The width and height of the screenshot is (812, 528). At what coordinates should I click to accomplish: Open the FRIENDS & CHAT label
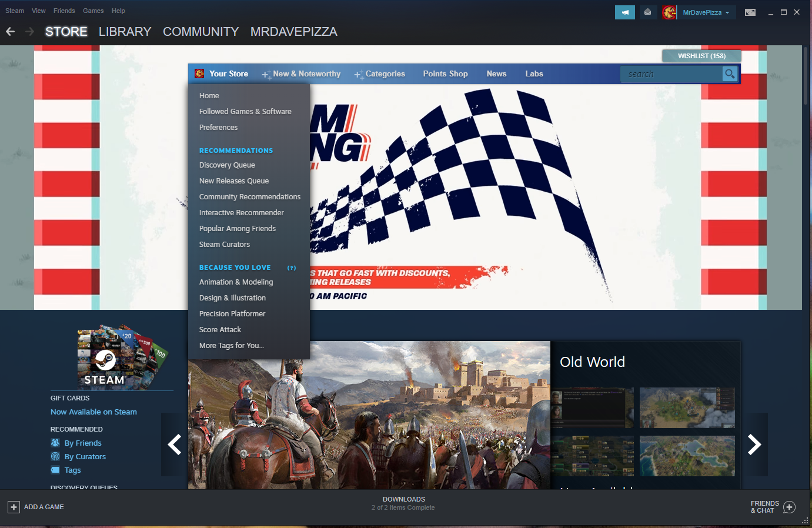point(764,507)
